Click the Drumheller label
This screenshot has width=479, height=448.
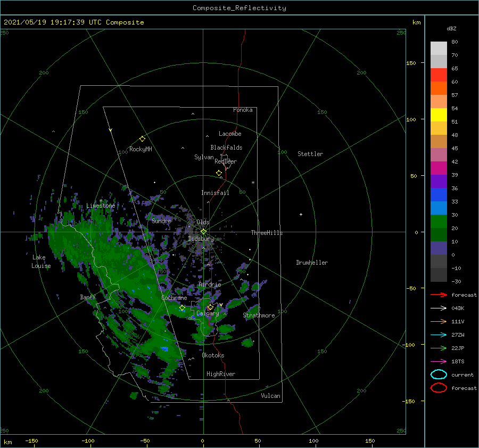tap(312, 263)
